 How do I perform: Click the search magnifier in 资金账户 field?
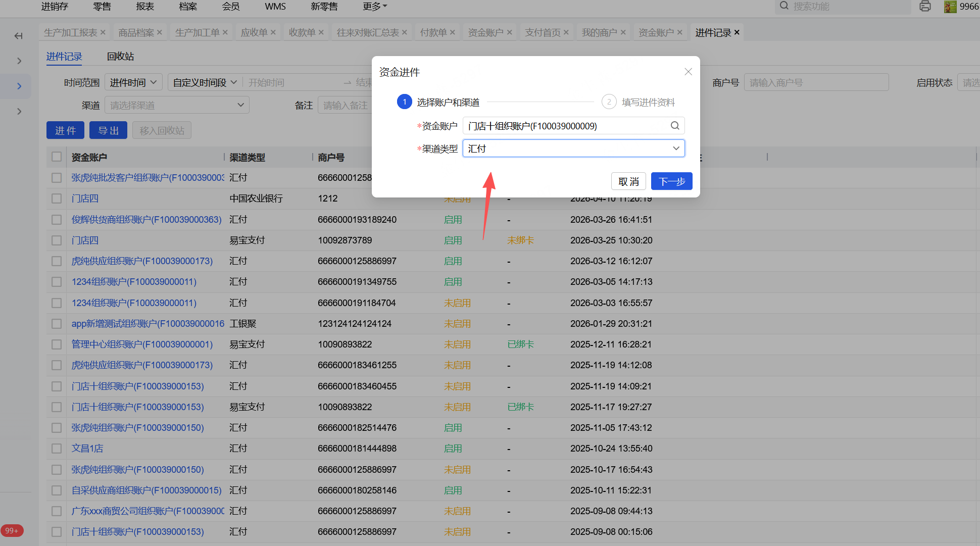click(675, 126)
